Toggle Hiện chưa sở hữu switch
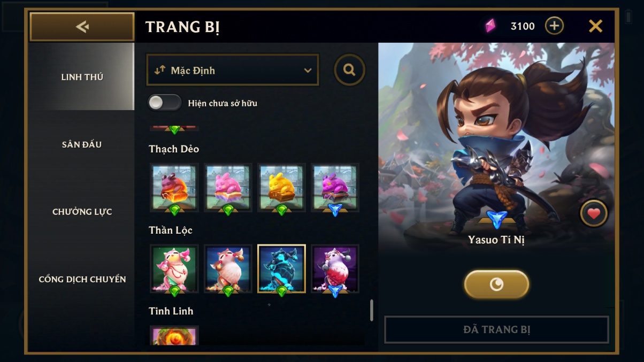The height and width of the screenshot is (362, 644). (165, 103)
